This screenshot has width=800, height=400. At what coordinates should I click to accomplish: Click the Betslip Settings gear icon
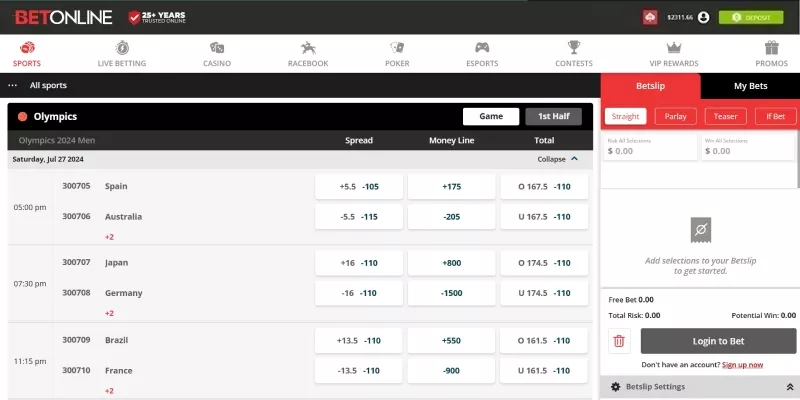point(615,387)
